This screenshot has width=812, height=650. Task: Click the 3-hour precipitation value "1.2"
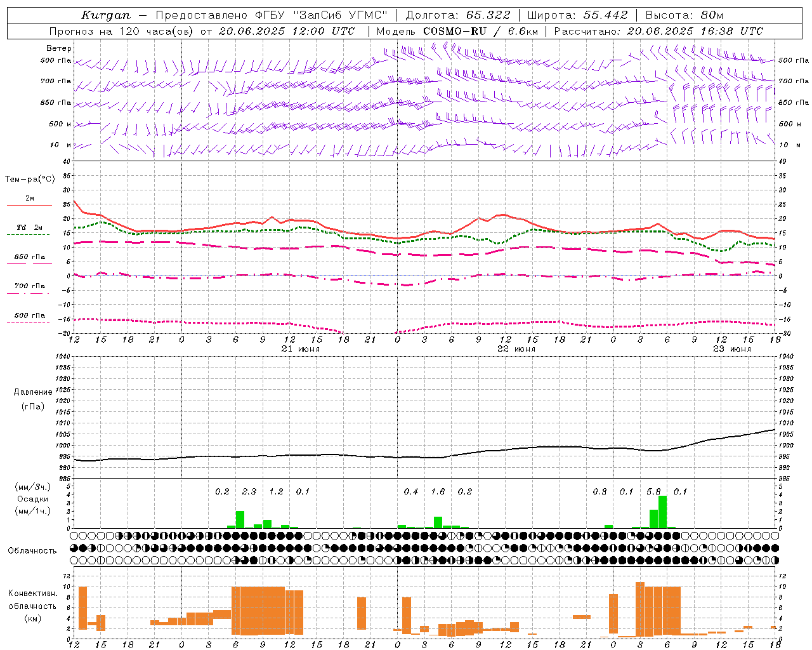(x=276, y=492)
